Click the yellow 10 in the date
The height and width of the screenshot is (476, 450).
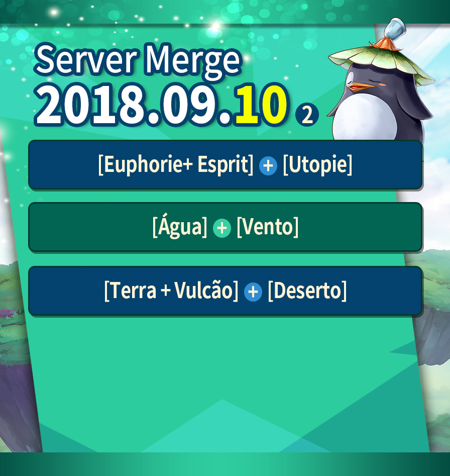261,105
